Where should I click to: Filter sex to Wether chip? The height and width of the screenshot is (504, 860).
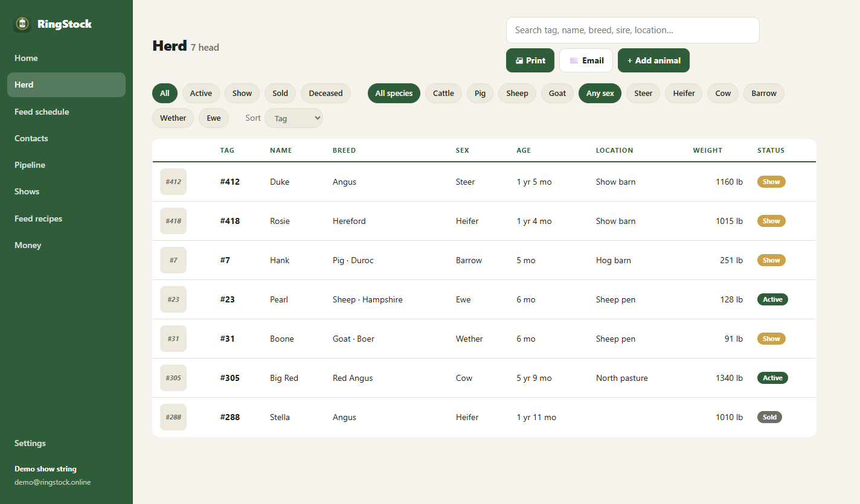(x=173, y=118)
